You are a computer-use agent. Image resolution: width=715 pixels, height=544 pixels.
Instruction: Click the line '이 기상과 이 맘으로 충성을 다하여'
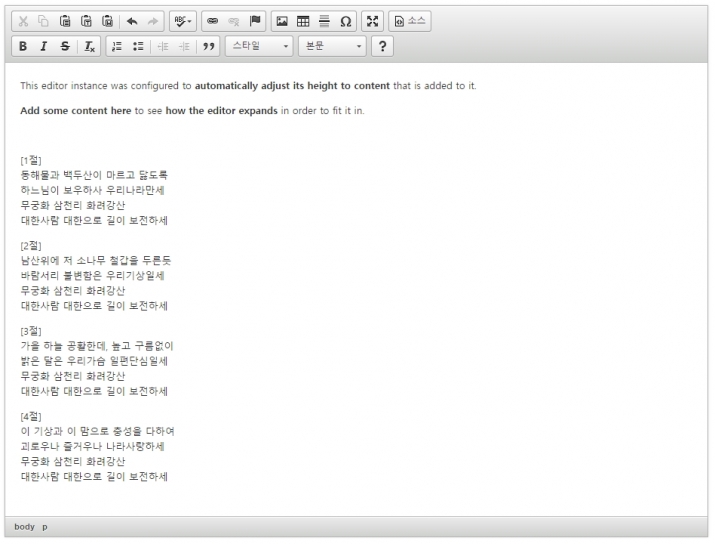[x=97, y=431]
